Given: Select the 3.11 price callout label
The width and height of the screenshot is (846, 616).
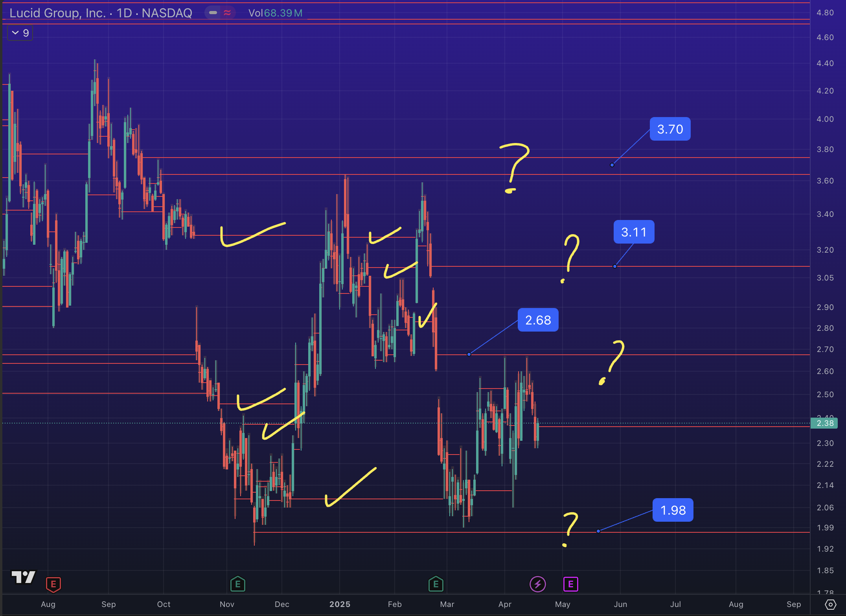Looking at the screenshot, I should click(634, 232).
